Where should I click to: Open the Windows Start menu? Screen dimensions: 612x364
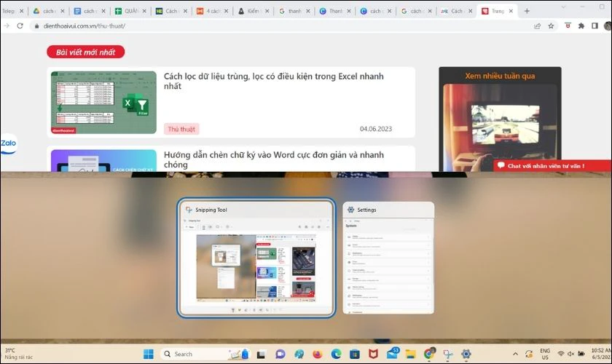click(x=149, y=354)
